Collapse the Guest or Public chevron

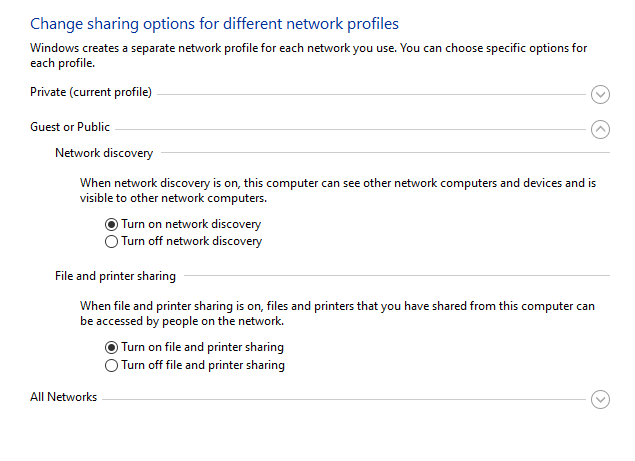pos(600,130)
